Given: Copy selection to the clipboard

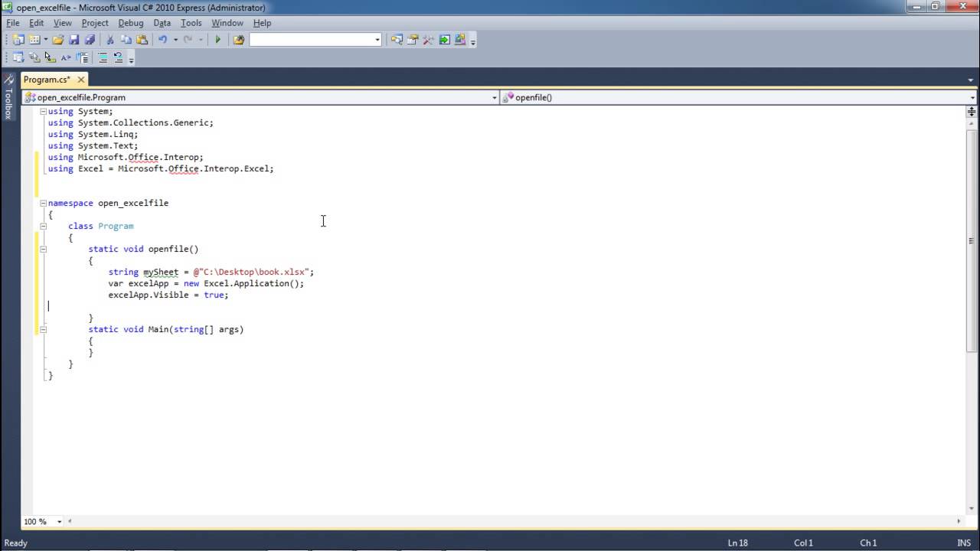Looking at the screenshot, I should coord(127,39).
